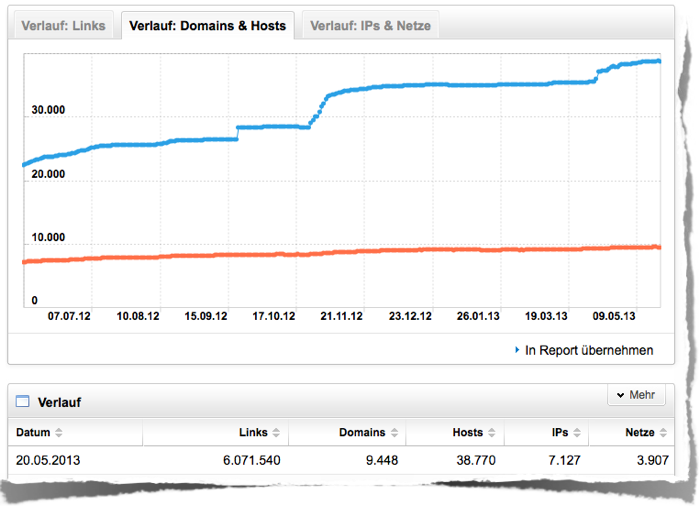Viewport: 700px width, 506px height.
Task: Click the Verlauf panel window icon
Action: [x=22, y=402]
